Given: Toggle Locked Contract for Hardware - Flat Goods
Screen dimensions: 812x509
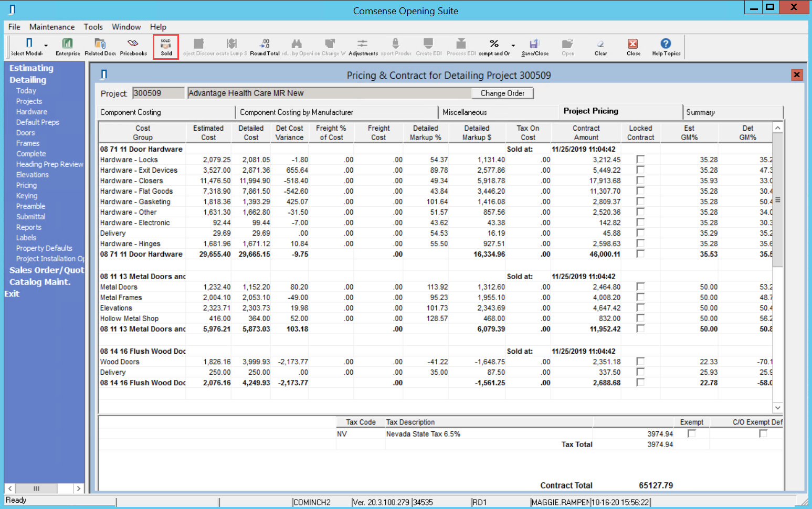Looking at the screenshot, I should pos(640,190).
